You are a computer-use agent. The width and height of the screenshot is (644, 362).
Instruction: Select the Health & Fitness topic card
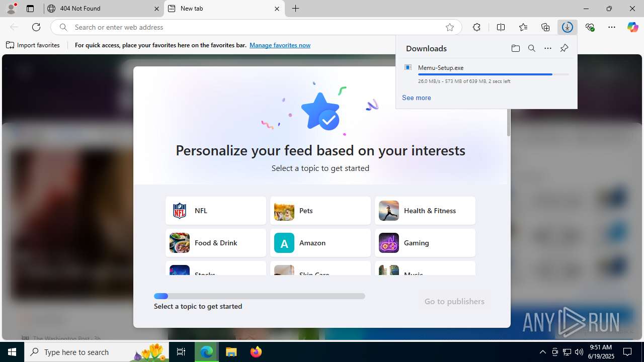pos(425,211)
